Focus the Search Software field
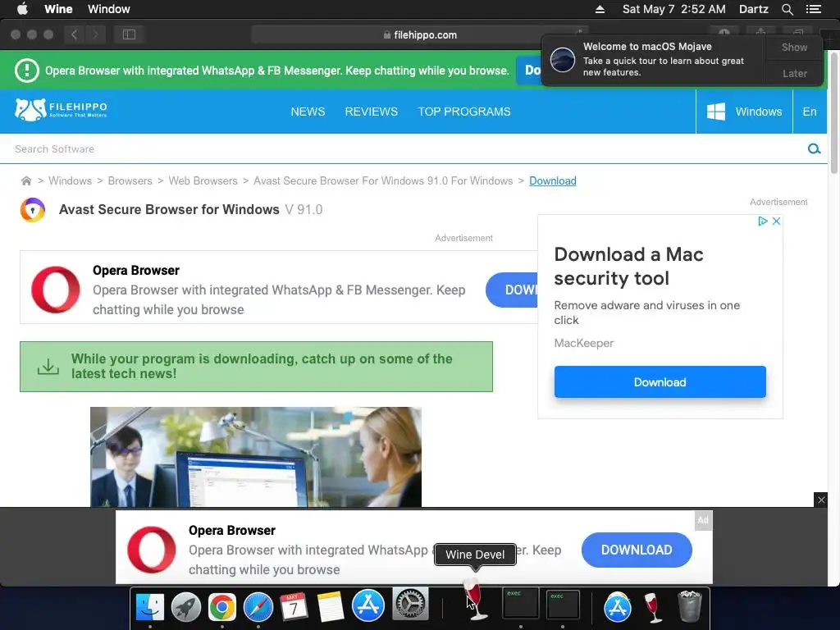This screenshot has height=630, width=840. (x=407, y=149)
